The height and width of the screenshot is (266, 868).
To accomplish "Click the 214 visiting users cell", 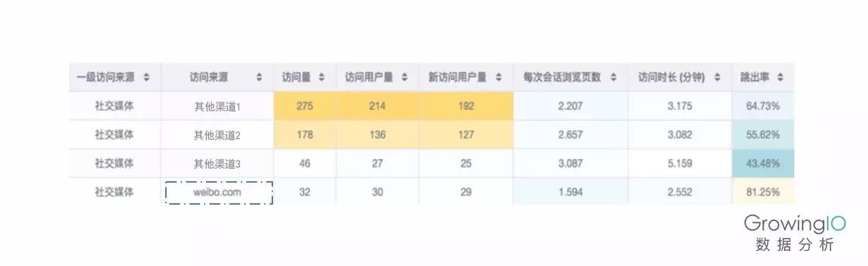I will [377, 106].
